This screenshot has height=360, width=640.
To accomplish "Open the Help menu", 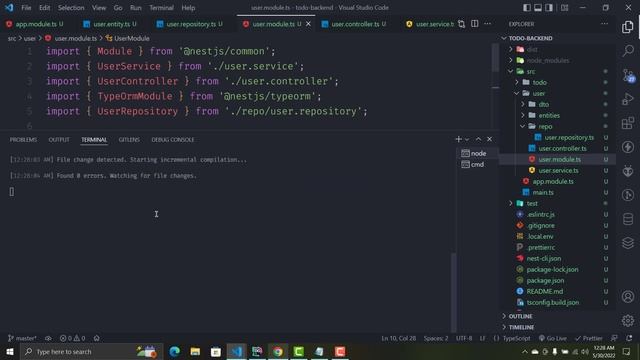I will coord(188,8).
